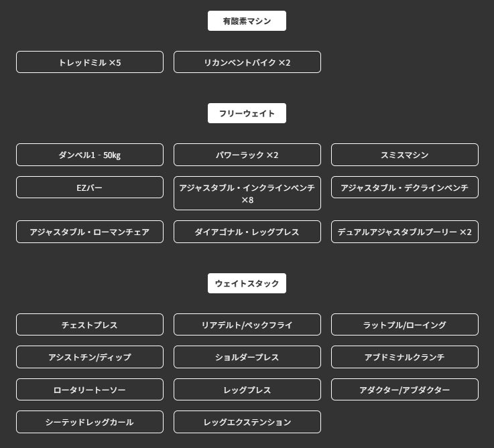Select the ロータリートーソー box
The width and height of the screenshot is (494, 448).
pyautogui.click(x=90, y=390)
